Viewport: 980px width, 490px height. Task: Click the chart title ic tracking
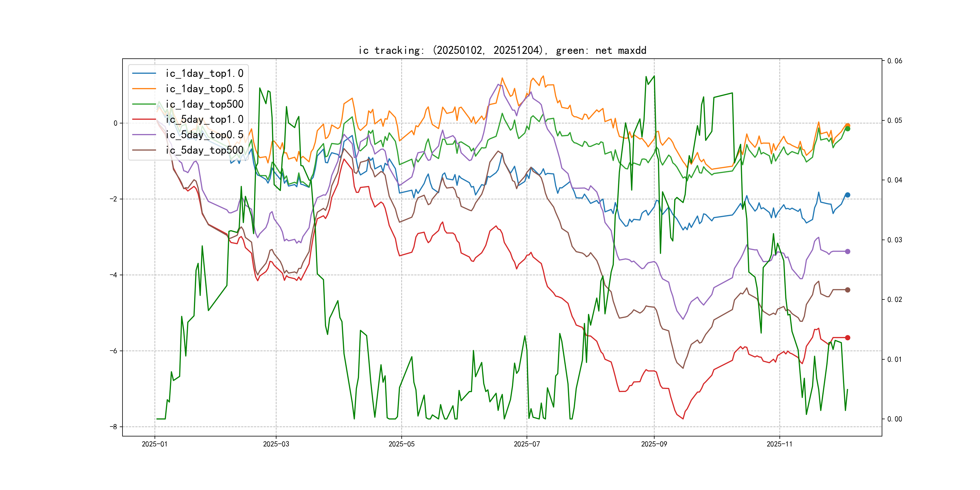click(502, 50)
